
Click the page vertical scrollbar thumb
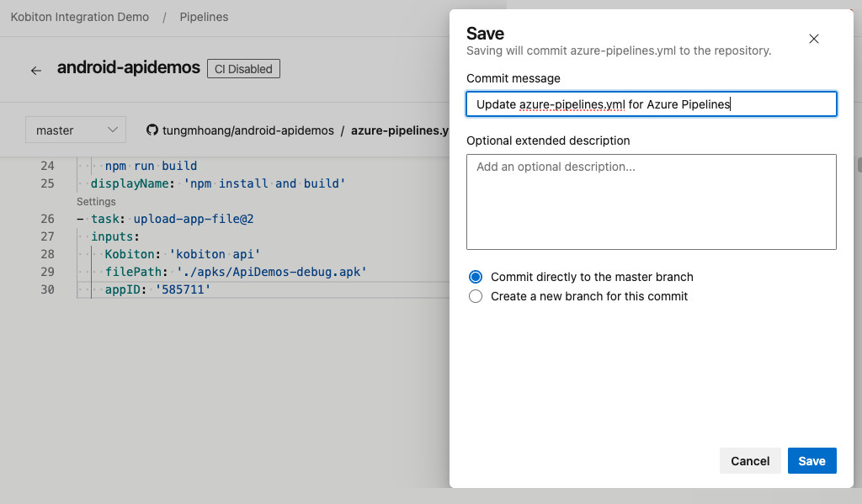tap(859, 165)
